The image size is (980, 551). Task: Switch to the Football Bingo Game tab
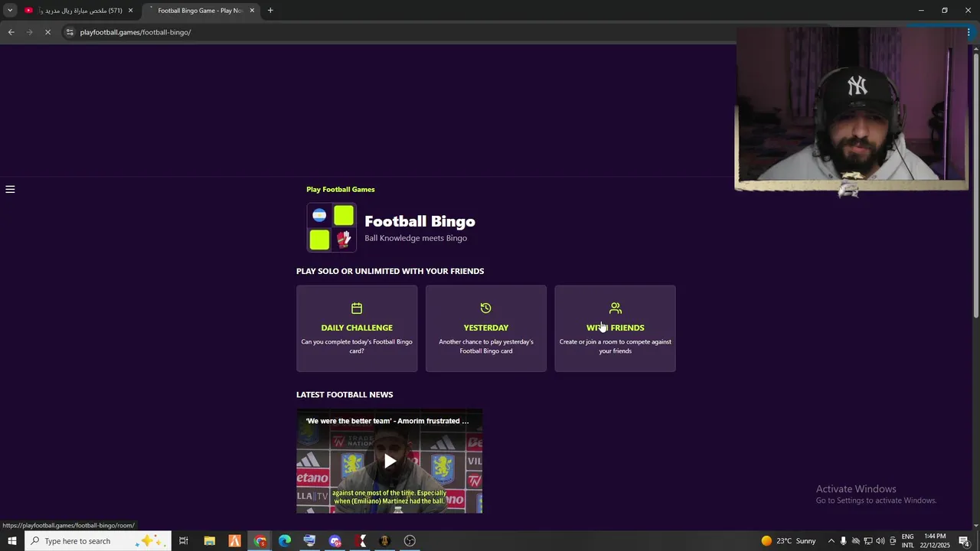point(201,11)
